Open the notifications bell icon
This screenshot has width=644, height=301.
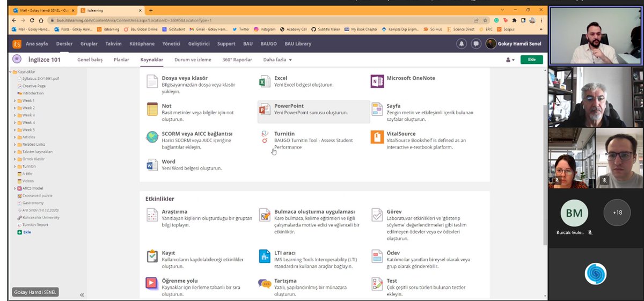tap(461, 44)
